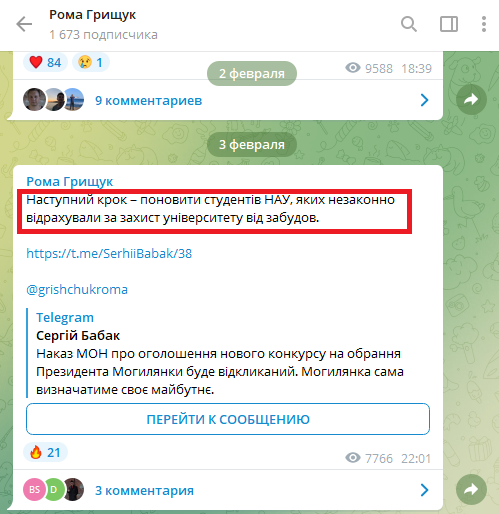
Task: Open search in the channel
Action: click(x=409, y=24)
